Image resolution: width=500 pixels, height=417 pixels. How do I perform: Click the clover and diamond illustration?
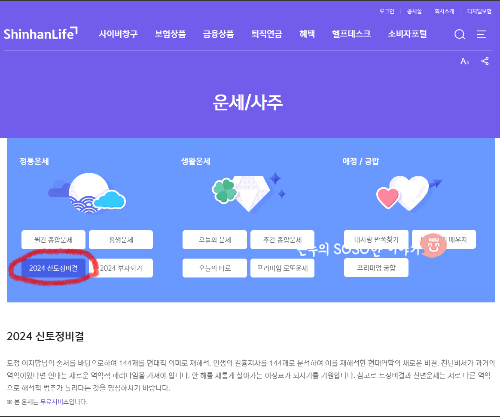249,192
